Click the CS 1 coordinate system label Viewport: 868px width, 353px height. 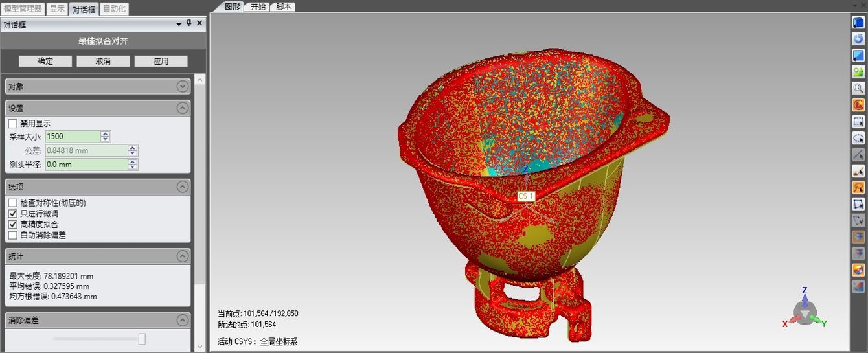525,196
